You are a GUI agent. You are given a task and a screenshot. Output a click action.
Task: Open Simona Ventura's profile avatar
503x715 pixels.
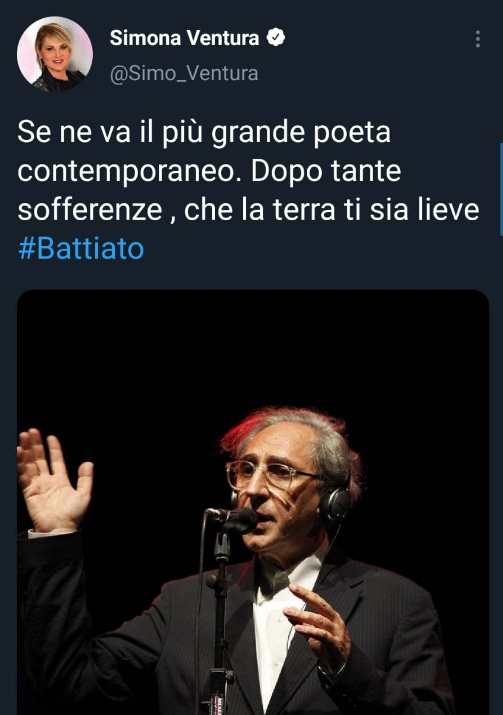point(55,54)
